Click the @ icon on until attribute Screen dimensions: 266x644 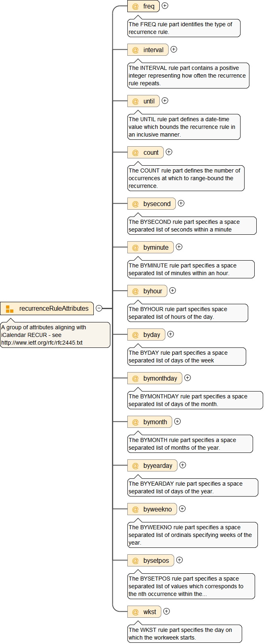click(135, 101)
